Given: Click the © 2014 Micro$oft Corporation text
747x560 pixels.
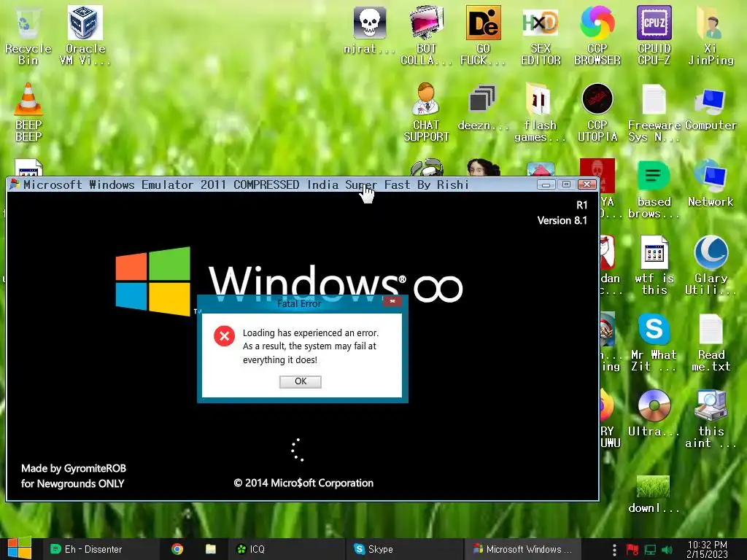Looking at the screenshot, I should [303, 483].
